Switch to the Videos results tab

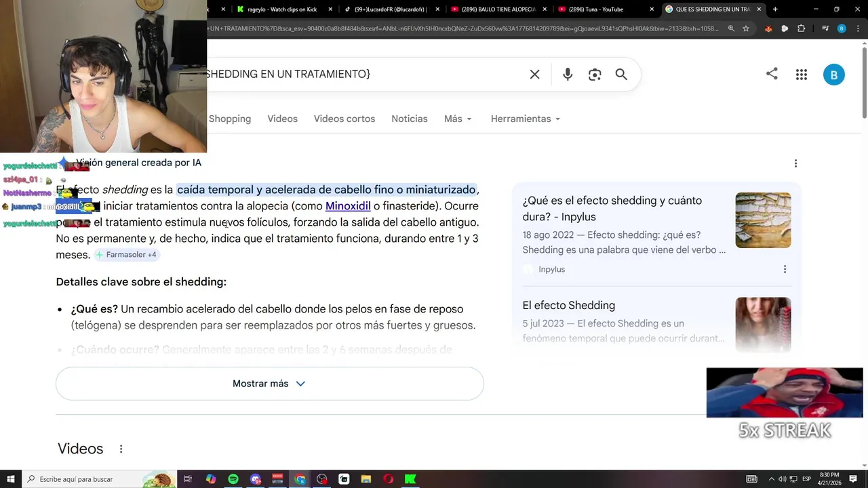click(282, 119)
